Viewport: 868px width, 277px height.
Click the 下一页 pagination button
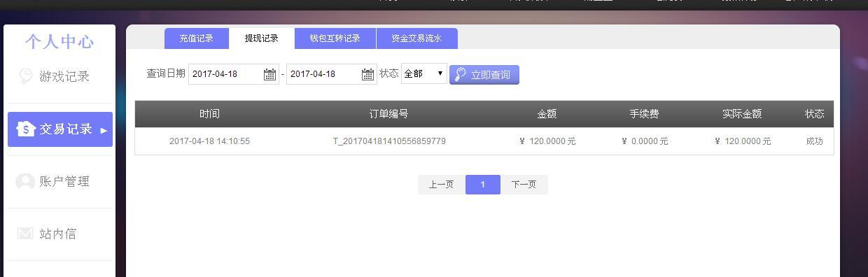[524, 185]
